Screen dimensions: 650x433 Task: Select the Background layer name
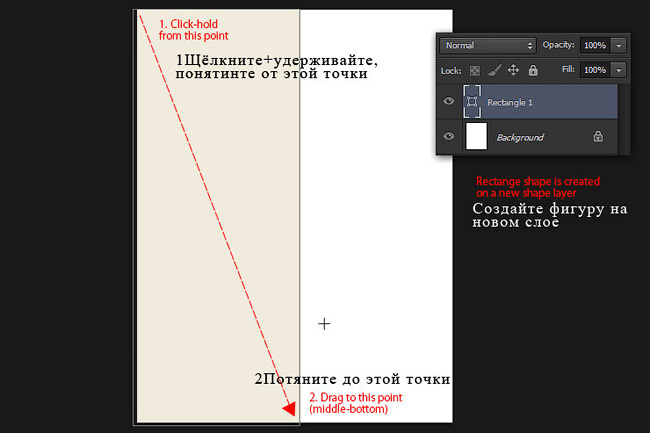click(x=520, y=137)
